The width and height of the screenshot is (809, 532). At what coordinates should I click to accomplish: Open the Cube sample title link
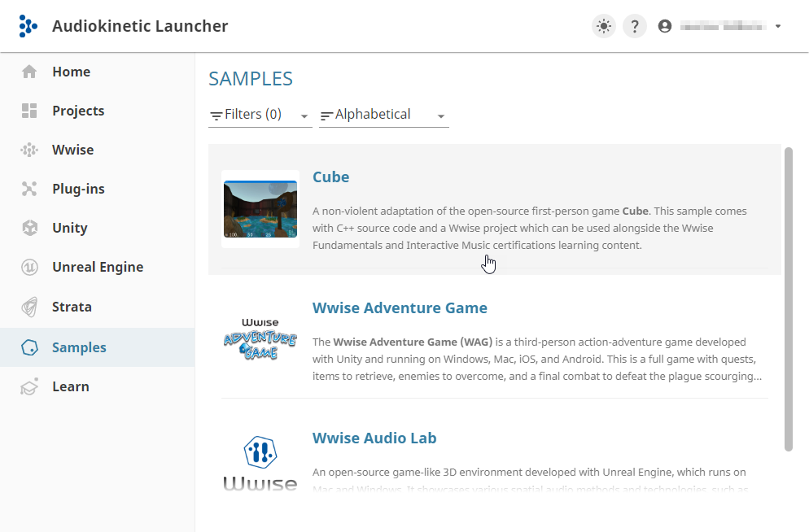[330, 177]
